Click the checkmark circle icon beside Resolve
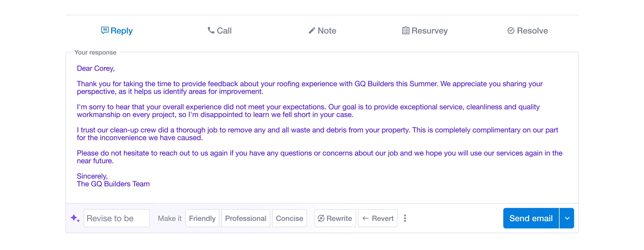Screen dimensions: 644x250 tap(511, 30)
